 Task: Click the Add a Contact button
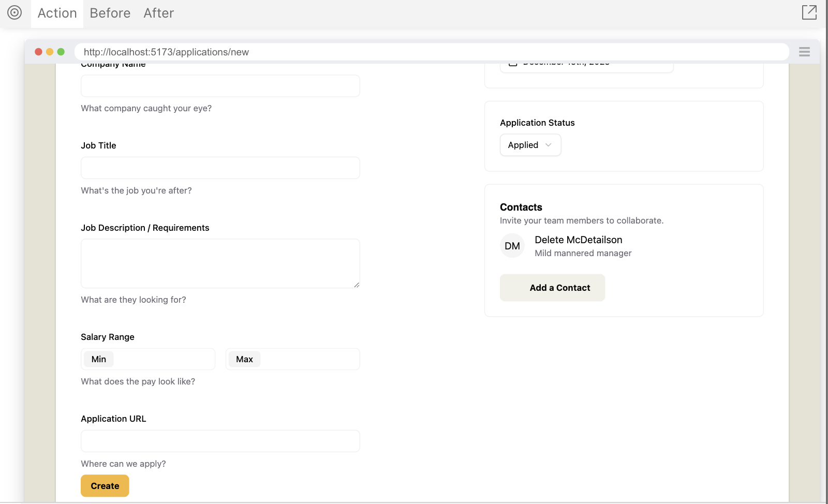point(552,287)
